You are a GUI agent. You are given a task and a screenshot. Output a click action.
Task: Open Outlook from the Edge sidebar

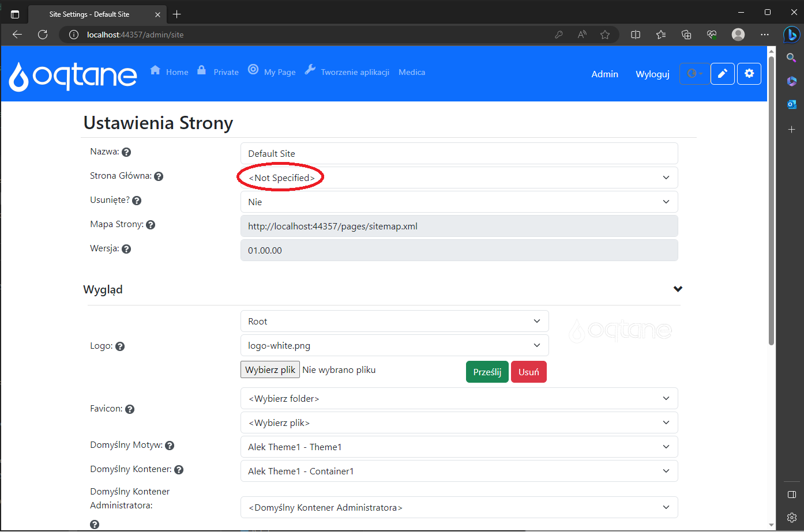[x=791, y=104]
